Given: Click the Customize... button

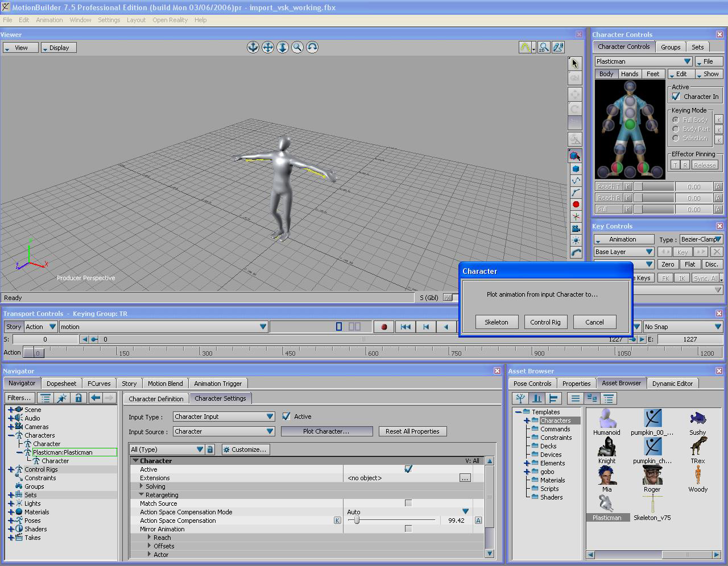Looking at the screenshot, I should (245, 450).
